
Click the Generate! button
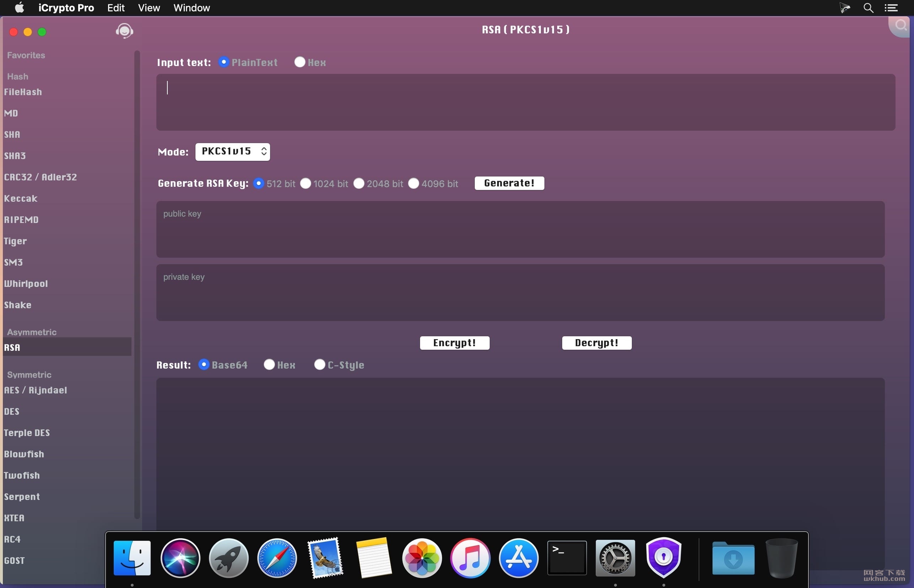point(509,183)
